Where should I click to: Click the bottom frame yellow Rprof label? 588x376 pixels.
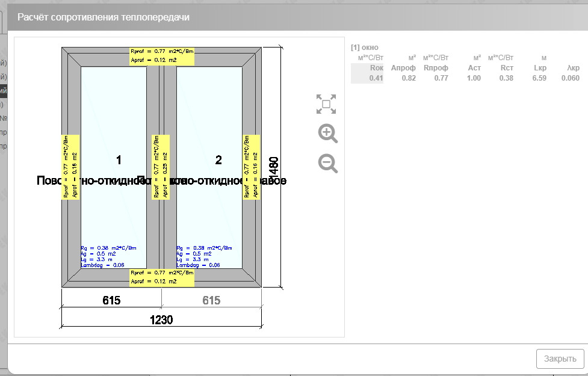(x=162, y=277)
